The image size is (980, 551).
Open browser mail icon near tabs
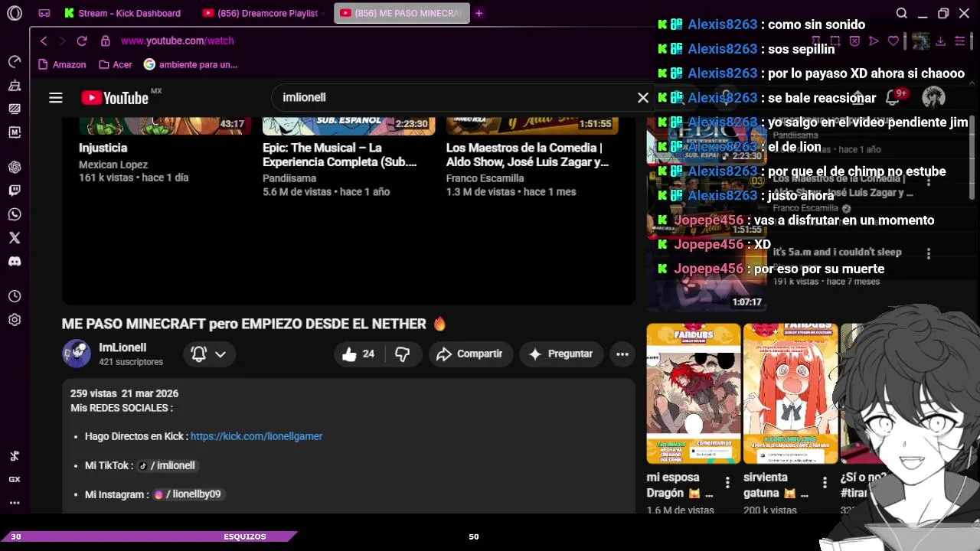click(44, 13)
